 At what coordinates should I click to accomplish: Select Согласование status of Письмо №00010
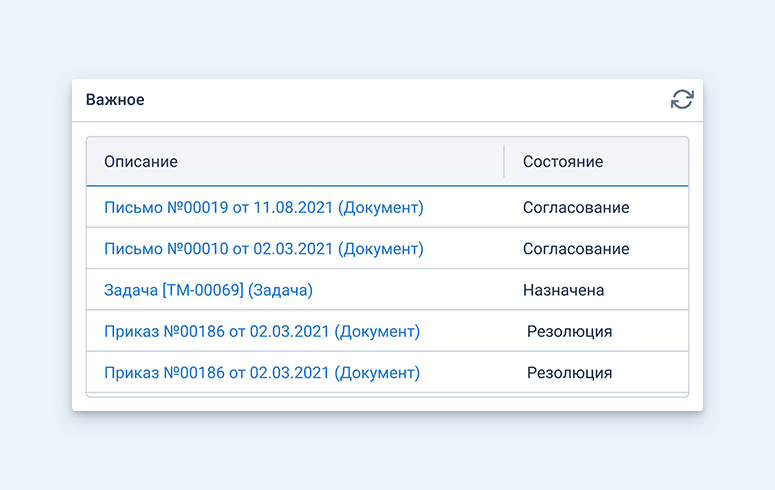576,249
